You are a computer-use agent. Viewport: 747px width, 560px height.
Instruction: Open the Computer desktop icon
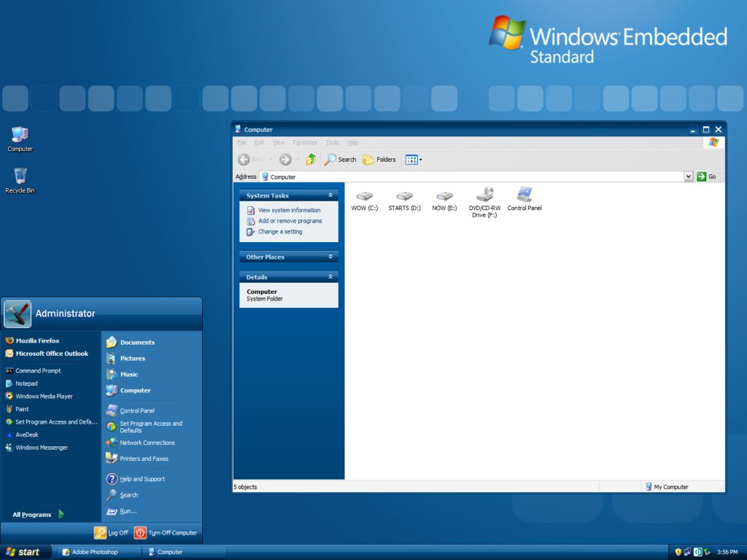tap(20, 139)
